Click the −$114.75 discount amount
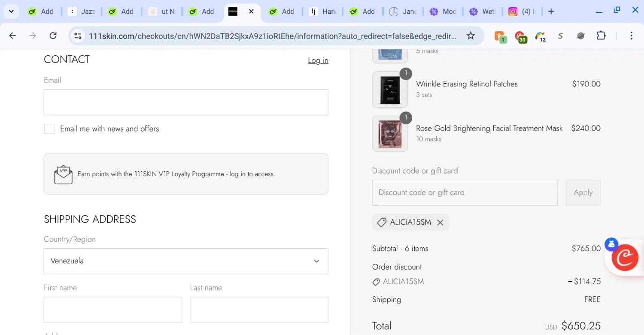The image size is (644, 335). click(584, 282)
